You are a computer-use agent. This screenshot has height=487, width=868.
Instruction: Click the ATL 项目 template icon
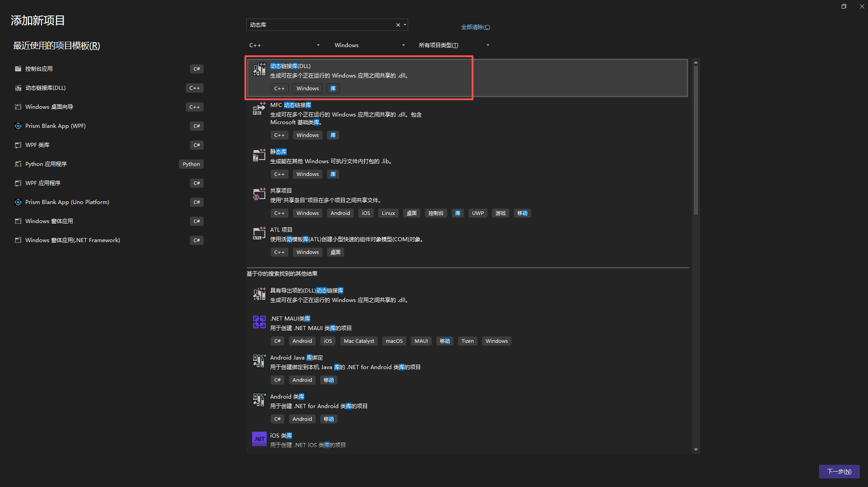tap(259, 234)
